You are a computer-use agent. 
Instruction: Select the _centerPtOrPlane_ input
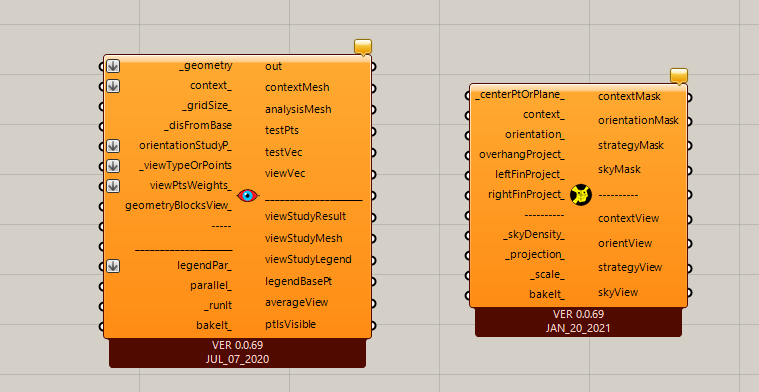click(x=520, y=95)
